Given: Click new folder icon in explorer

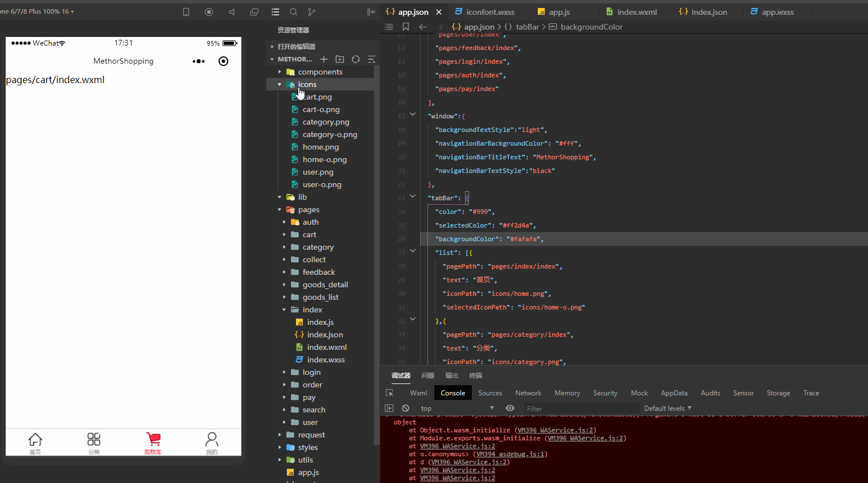Looking at the screenshot, I should pos(340,59).
